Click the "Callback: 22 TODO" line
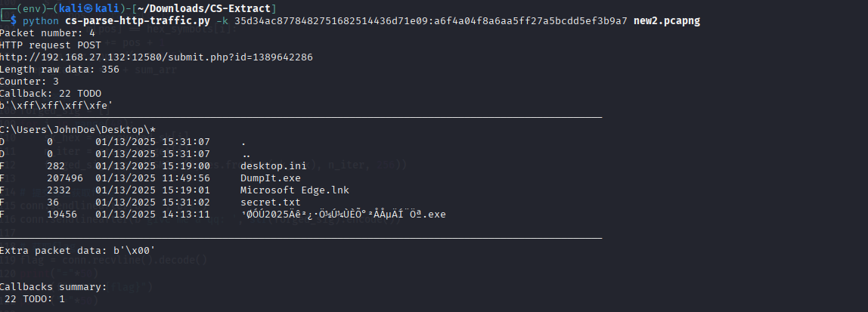The image size is (868, 312). (x=50, y=93)
